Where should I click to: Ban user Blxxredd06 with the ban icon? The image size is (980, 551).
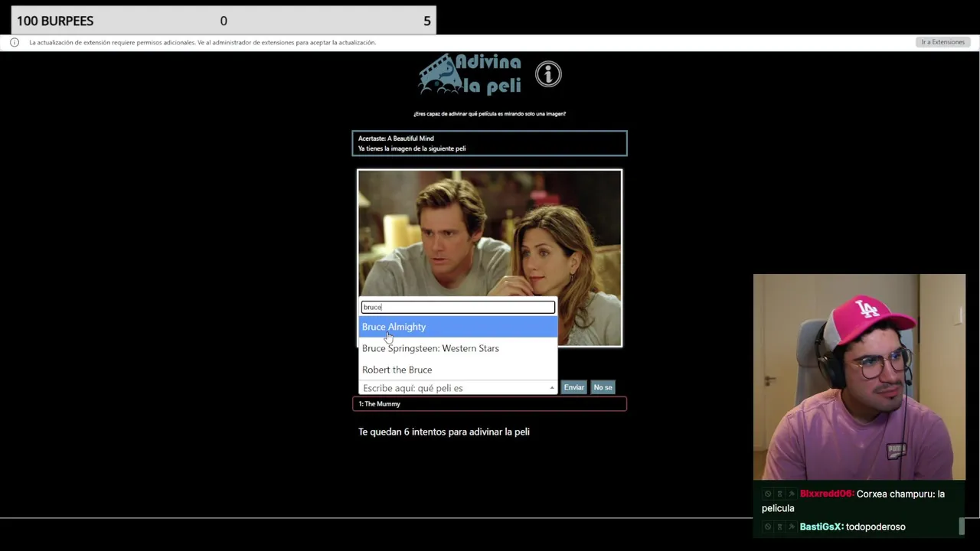point(768,494)
